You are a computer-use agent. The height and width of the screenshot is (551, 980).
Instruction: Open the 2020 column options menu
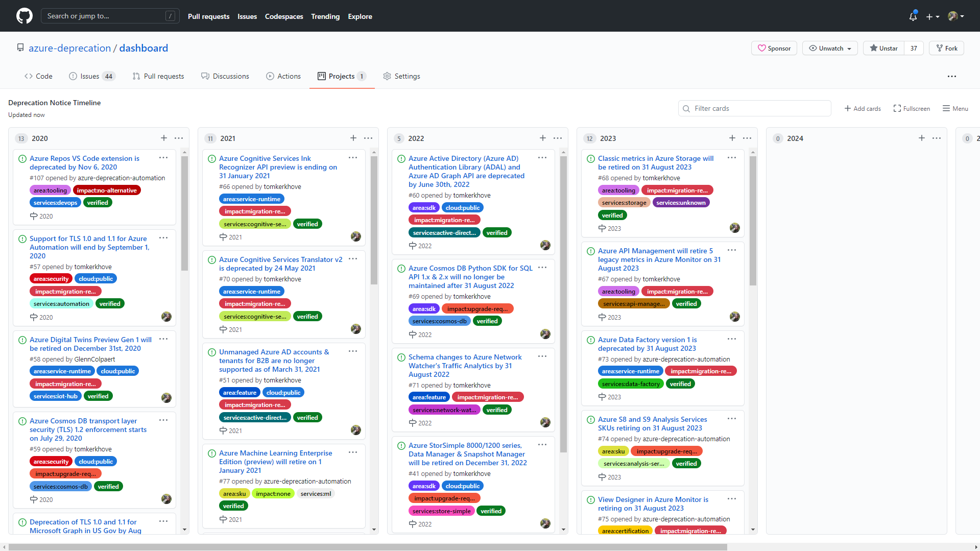point(179,138)
